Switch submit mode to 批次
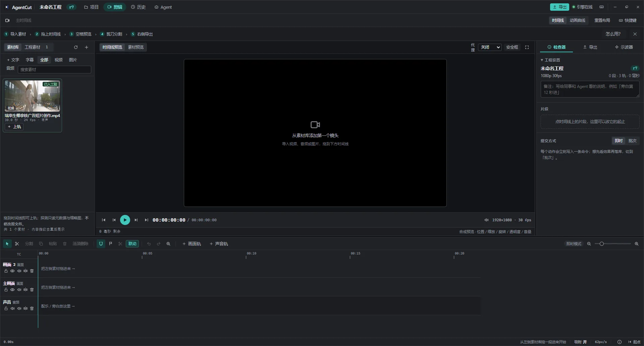 [632, 141]
